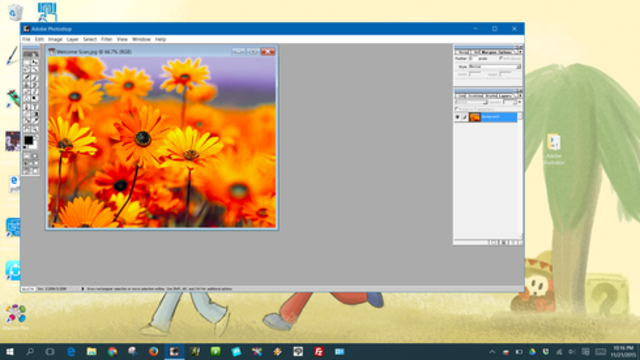Image resolution: width=640 pixels, height=360 pixels.
Task: Open the Window menu
Action: pyautogui.click(x=141, y=39)
